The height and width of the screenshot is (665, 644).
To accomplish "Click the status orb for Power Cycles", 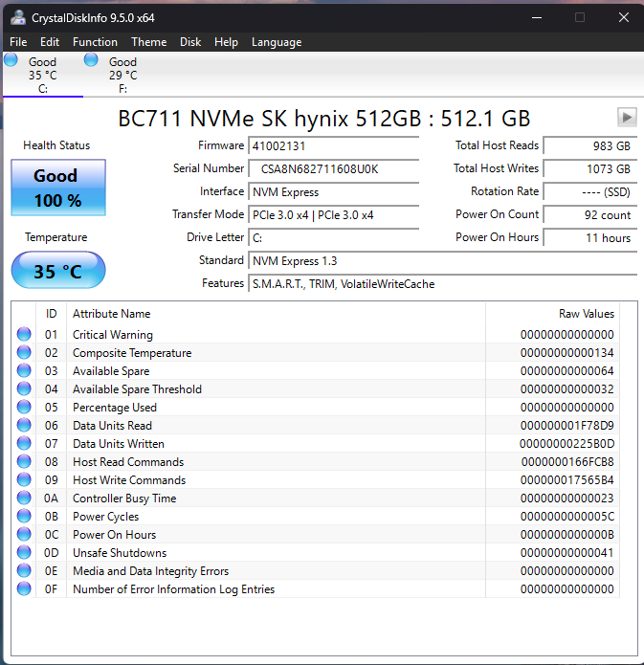I will [24, 516].
